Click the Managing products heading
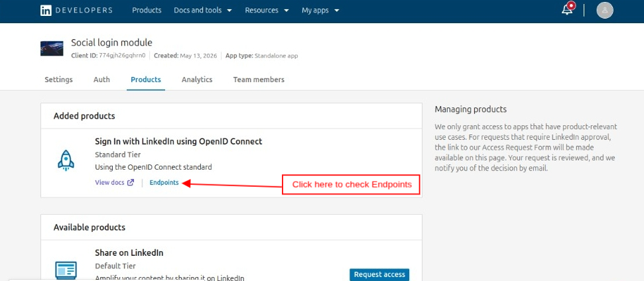 471,109
